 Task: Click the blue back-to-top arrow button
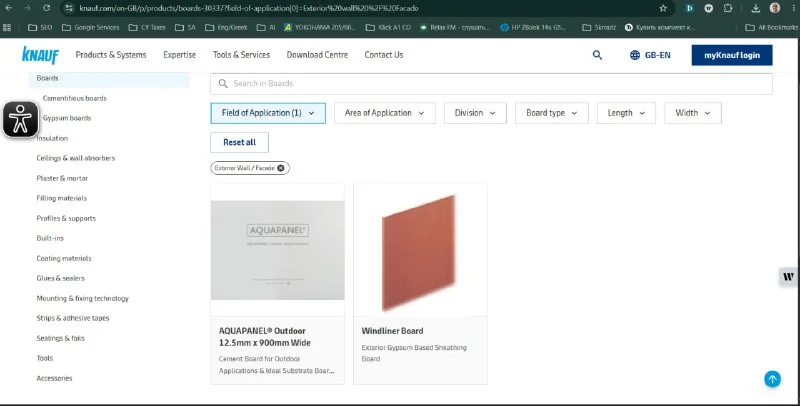(x=772, y=379)
